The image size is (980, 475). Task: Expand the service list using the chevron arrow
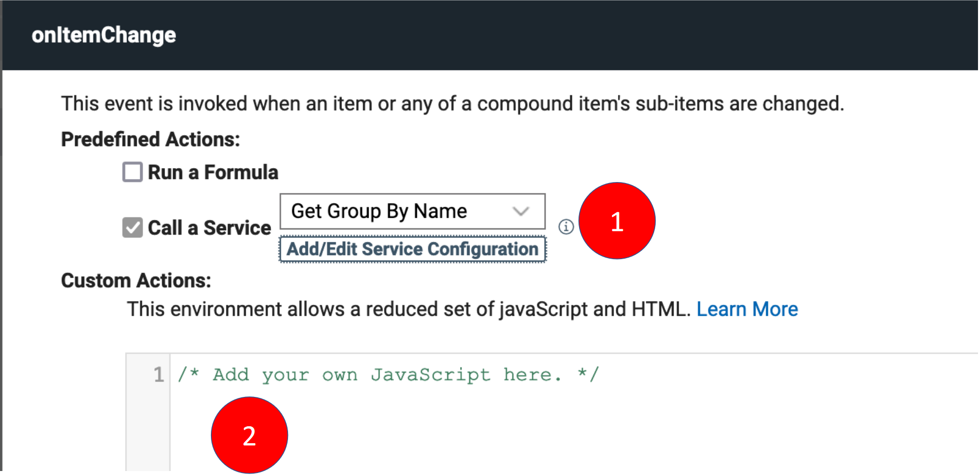pyautogui.click(x=520, y=211)
